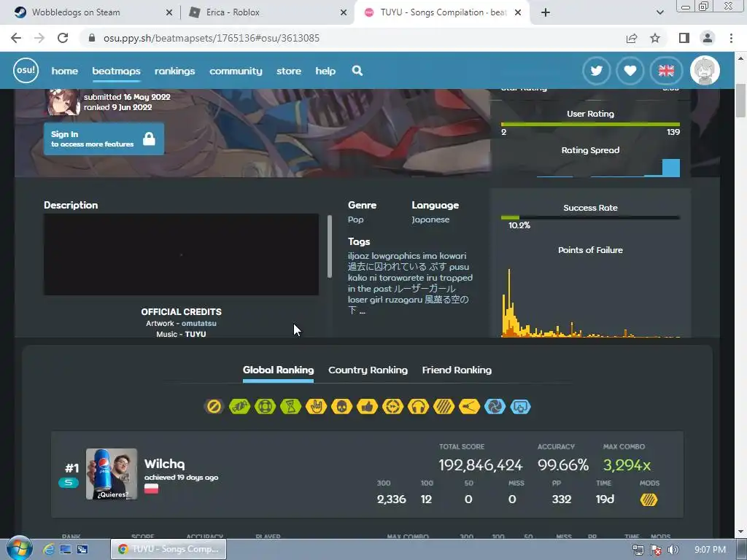This screenshot has height=560, width=747.
Task: Click the address bar URL
Action: (x=212, y=38)
